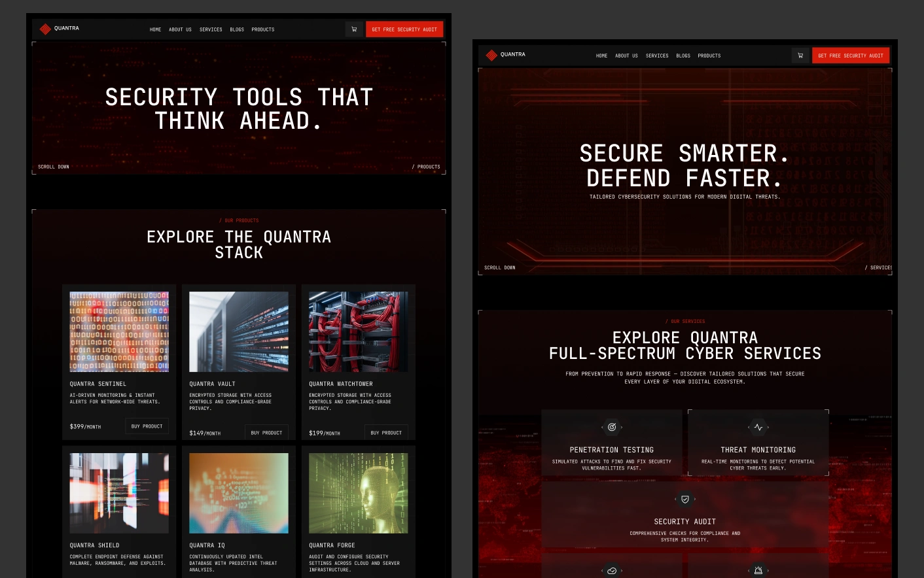924x578 pixels.
Task: Click the cart icon in left page header
Action: (354, 29)
